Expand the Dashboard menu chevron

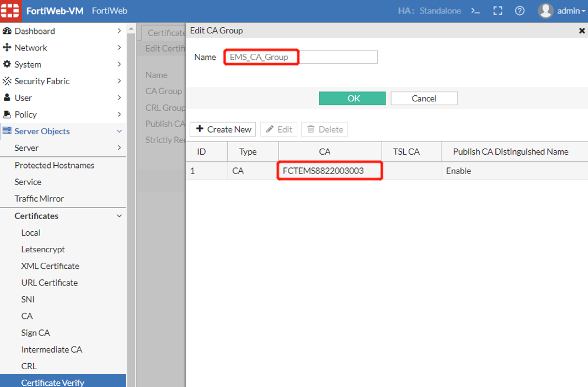click(x=119, y=30)
